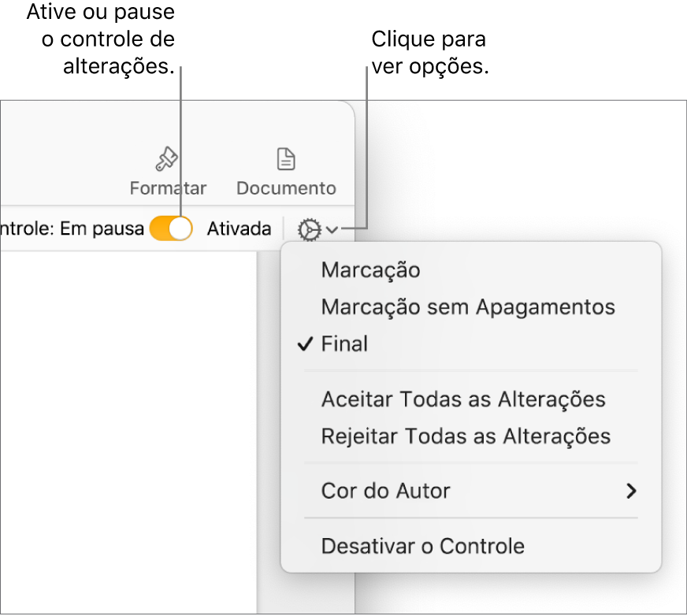Viewport: 687px width, 616px height.
Task: Open the gear options dropdown
Action: tap(318, 229)
